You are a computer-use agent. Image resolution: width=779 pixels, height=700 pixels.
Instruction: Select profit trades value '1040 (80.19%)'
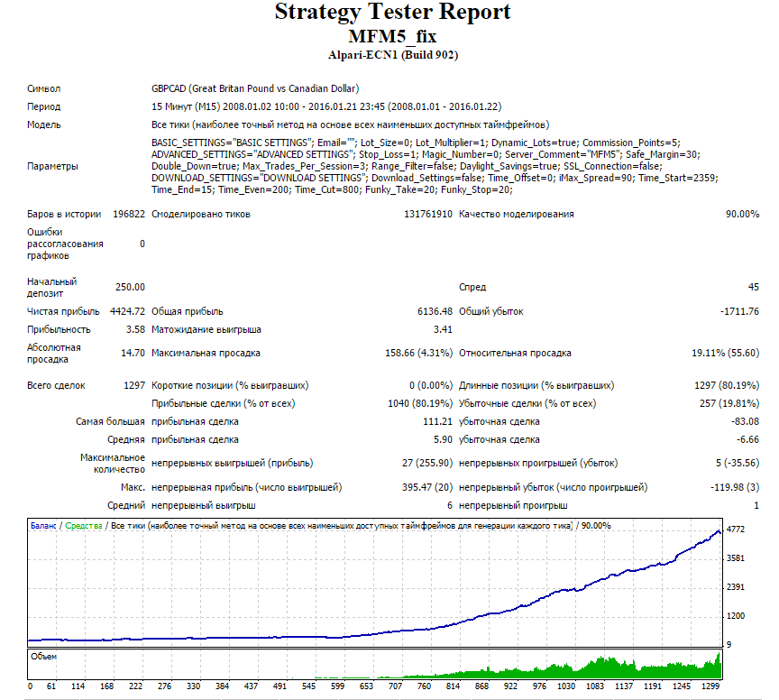pos(420,404)
